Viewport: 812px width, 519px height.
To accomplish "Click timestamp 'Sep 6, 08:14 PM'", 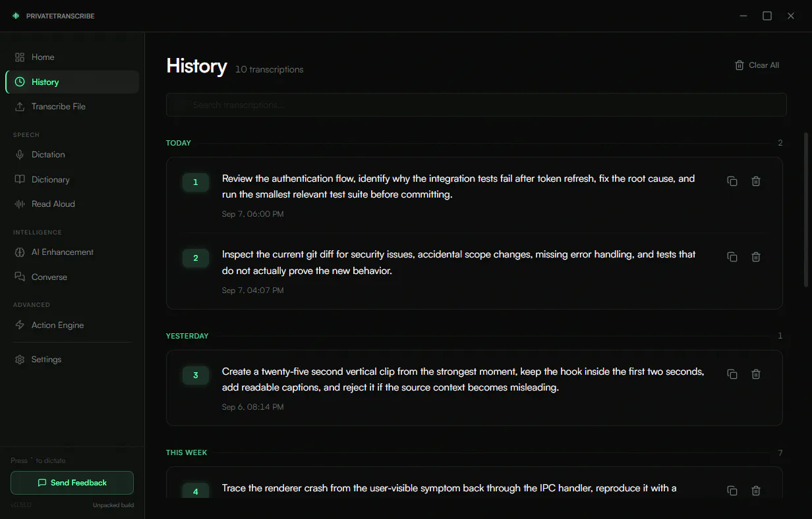I will [x=253, y=407].
